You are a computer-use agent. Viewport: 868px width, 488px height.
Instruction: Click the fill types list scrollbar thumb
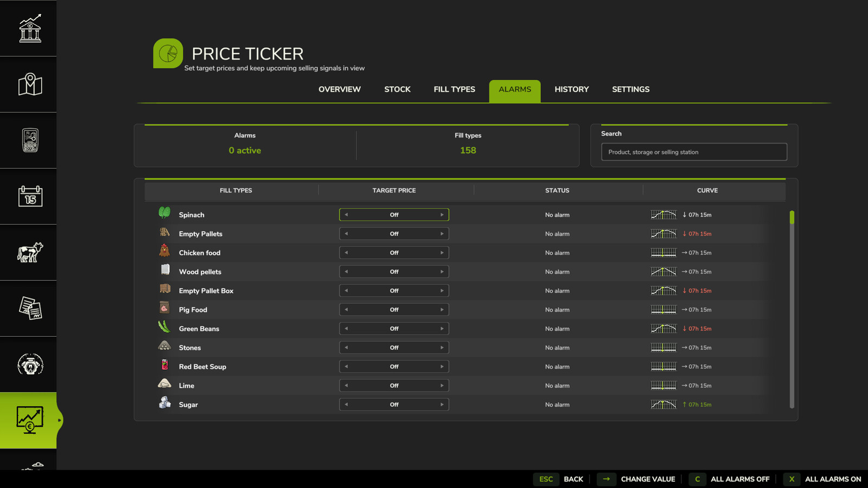pyautogui.click(x=792, y=217)
